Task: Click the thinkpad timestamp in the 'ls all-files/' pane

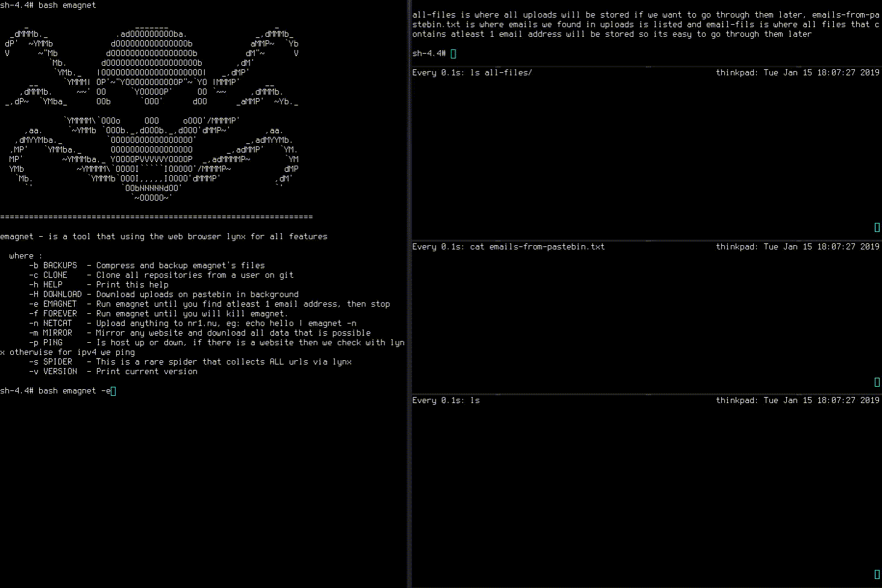Action: [x=798, y=73]
